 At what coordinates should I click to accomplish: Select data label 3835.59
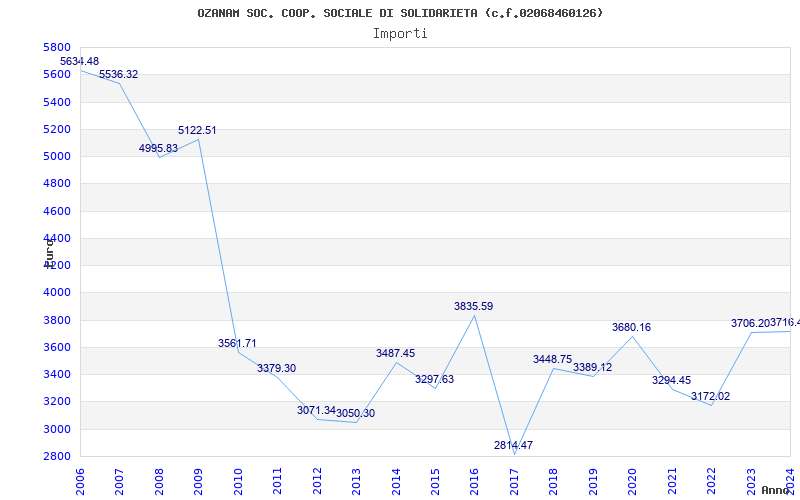click(473, 306)
